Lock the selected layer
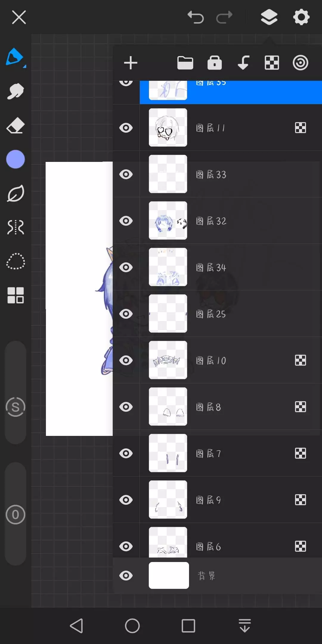This screenshot has height=644, width=322. [215, 63]
